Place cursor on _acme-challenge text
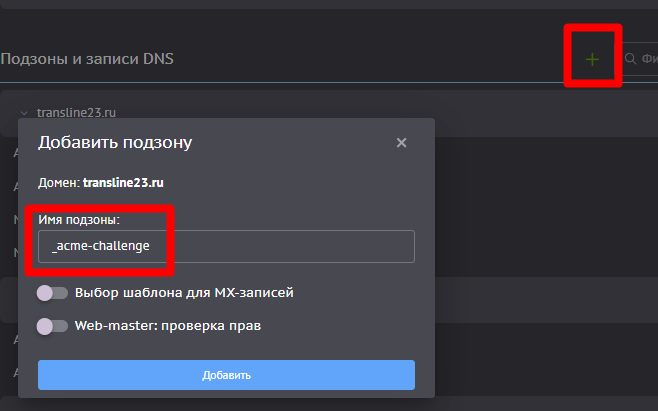Image resolution: width=658 pixels, height=411 pixels. (x=101, y=246)
